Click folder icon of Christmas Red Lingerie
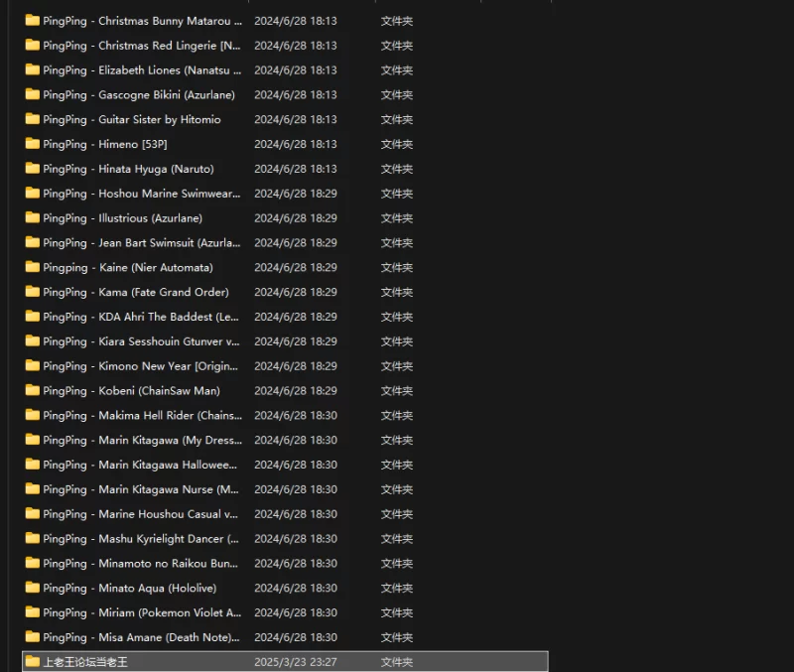 [x=33, y=45]
